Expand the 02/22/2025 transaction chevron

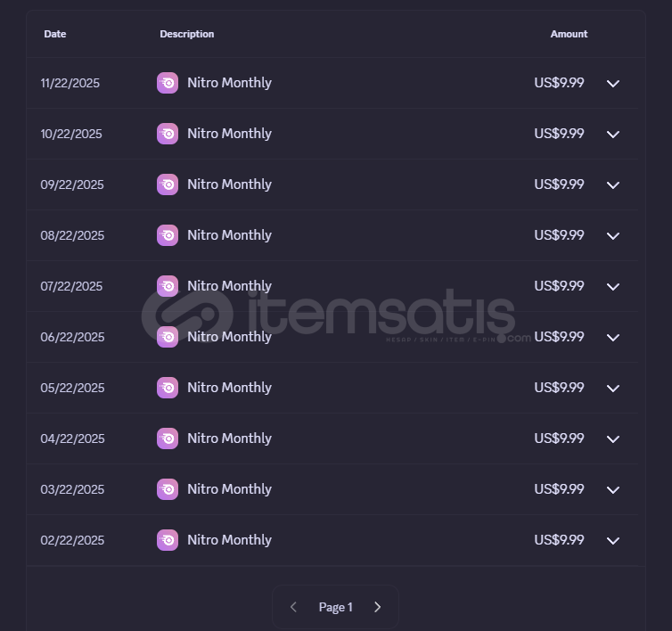pyautogui.click(x=613, y=541)
